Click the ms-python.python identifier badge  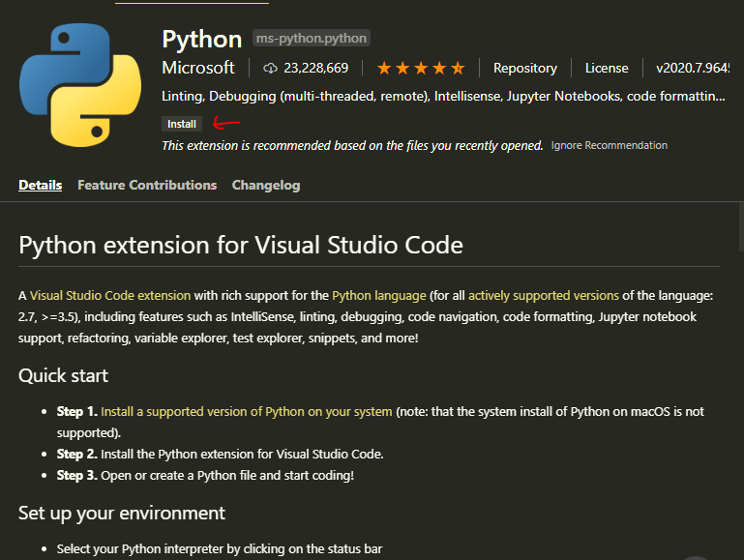[x=312, y=38]
